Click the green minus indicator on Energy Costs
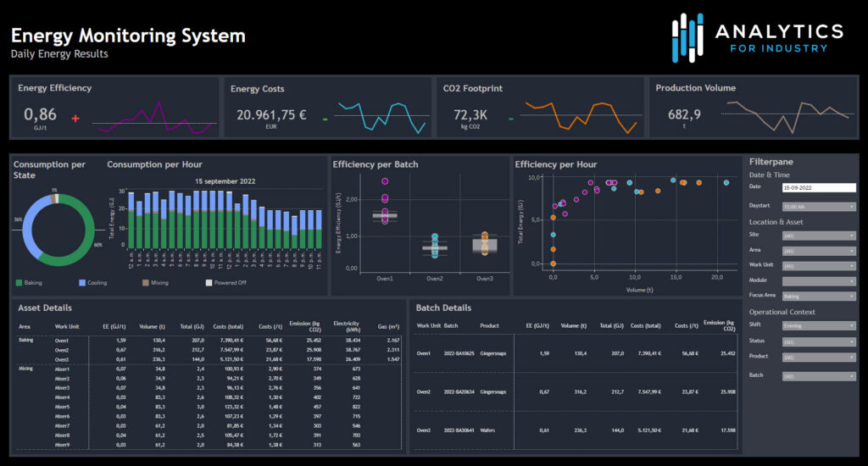Viewport: 868px width, 466px height. click(x=325, y=119)
